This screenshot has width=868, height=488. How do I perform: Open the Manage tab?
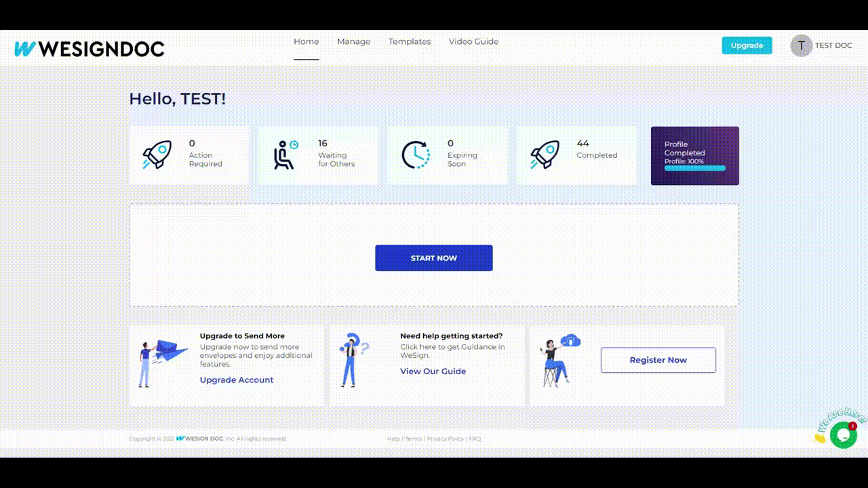pos(353,41)
